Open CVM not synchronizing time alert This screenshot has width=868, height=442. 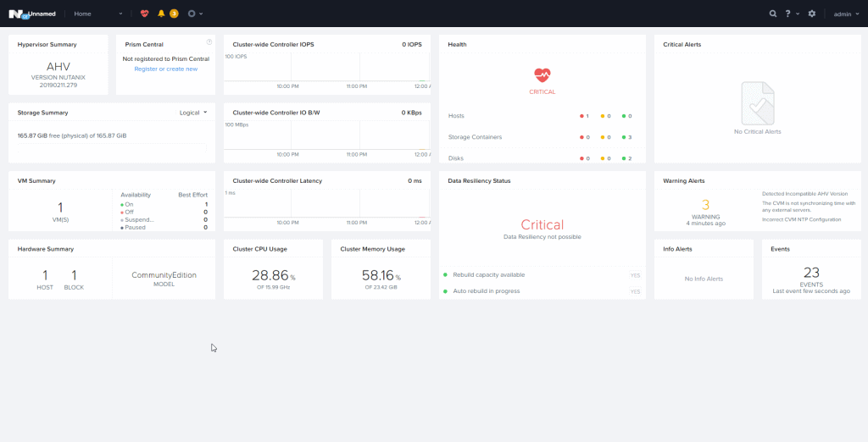[x=808, y=207]
